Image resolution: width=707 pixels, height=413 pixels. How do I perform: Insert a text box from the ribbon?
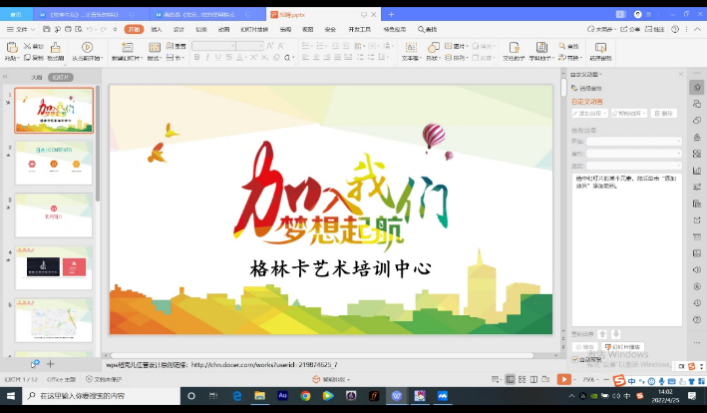point(410,49)
